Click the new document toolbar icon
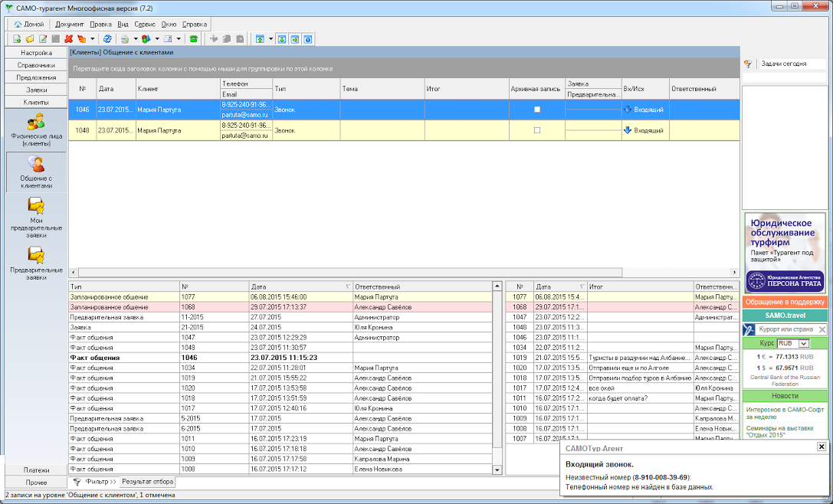 17,39
